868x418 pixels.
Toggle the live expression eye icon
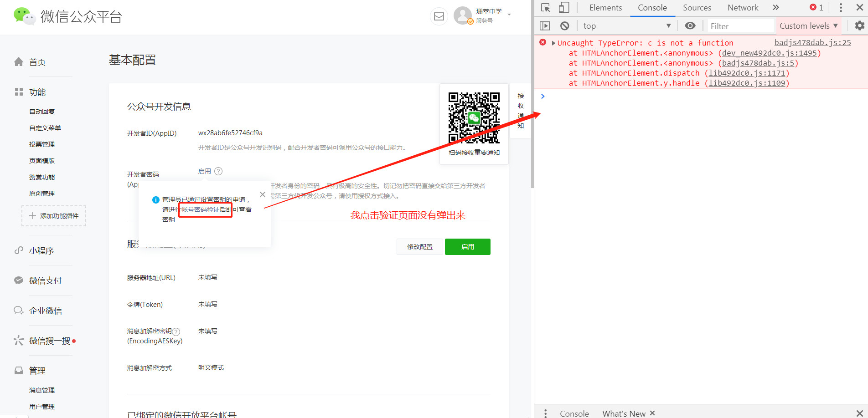point(690,26)
